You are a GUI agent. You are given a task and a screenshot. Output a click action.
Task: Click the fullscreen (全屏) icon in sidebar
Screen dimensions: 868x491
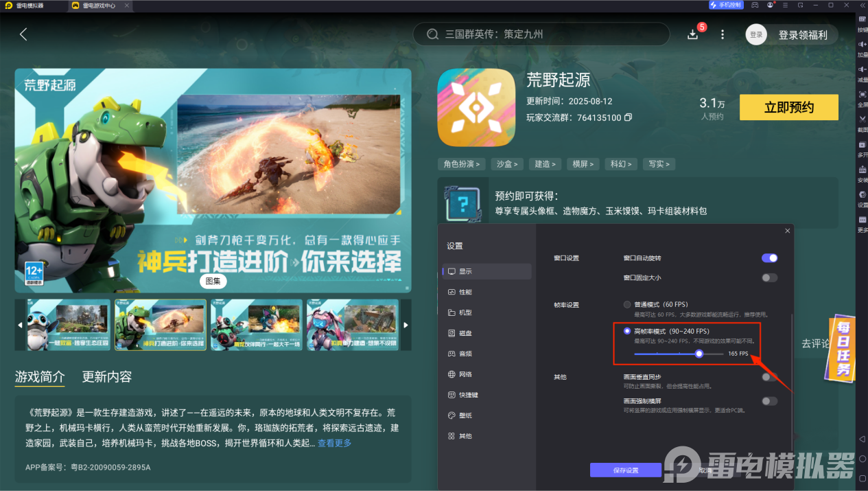863,95
